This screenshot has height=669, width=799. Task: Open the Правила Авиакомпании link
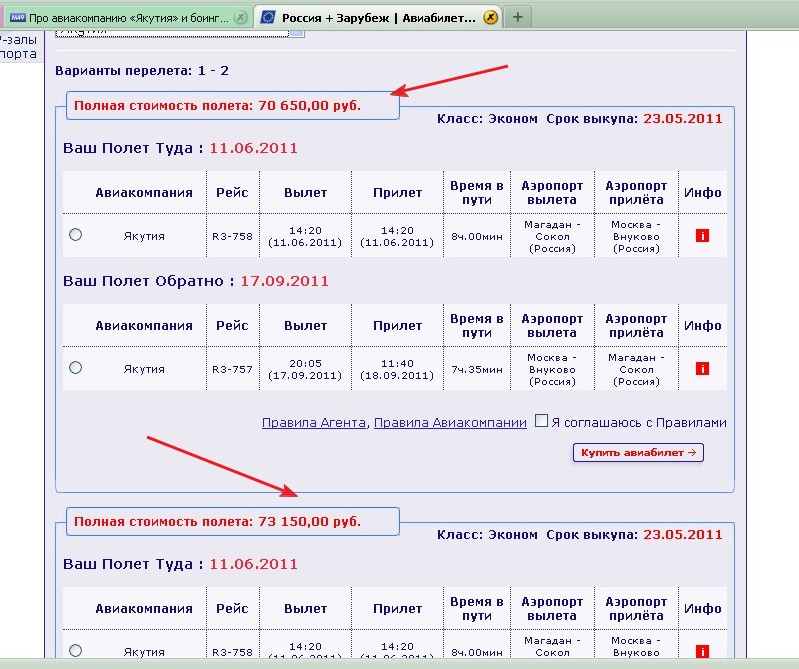tap(450, 423)
